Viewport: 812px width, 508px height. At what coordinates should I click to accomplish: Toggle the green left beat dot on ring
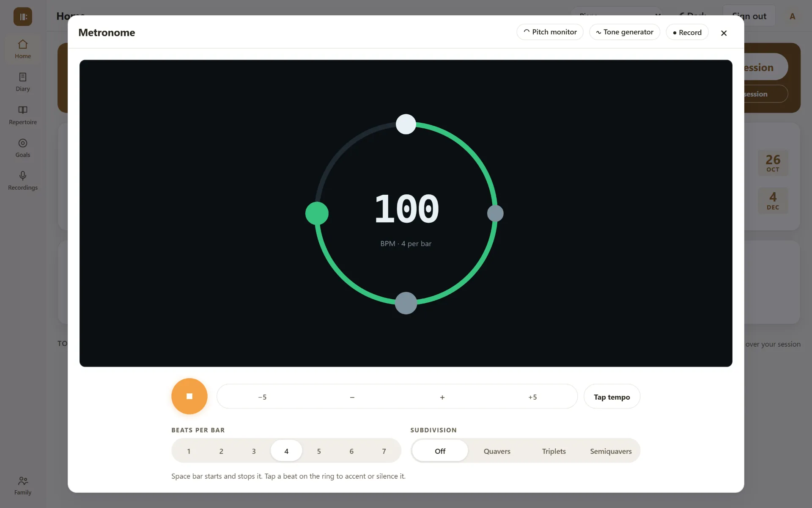pyautogui.click(x=317, y=213)
